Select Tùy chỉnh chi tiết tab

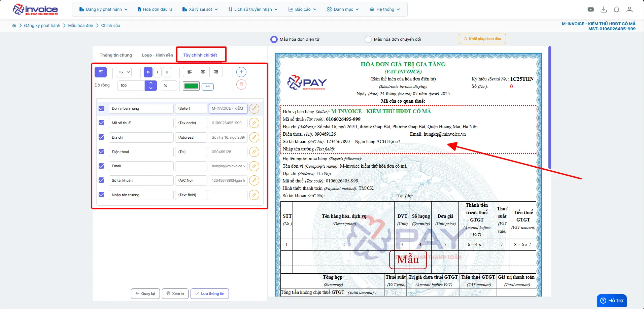200,55
